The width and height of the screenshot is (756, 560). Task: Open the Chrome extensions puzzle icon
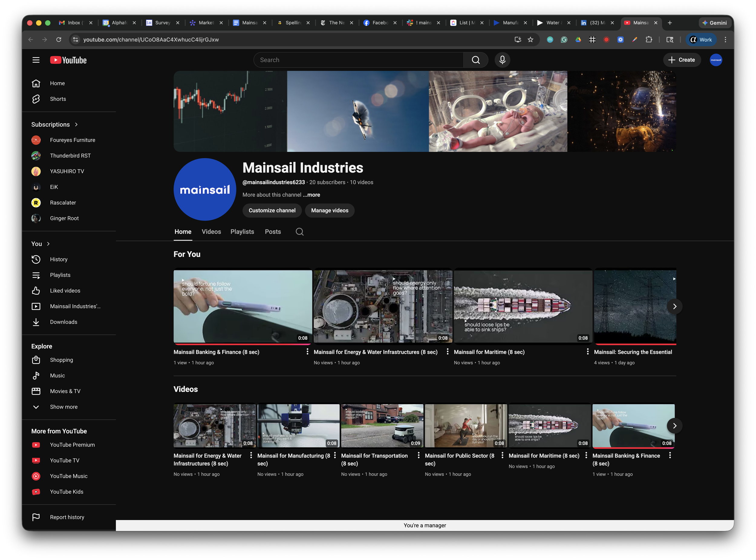(x=648, y=40)
